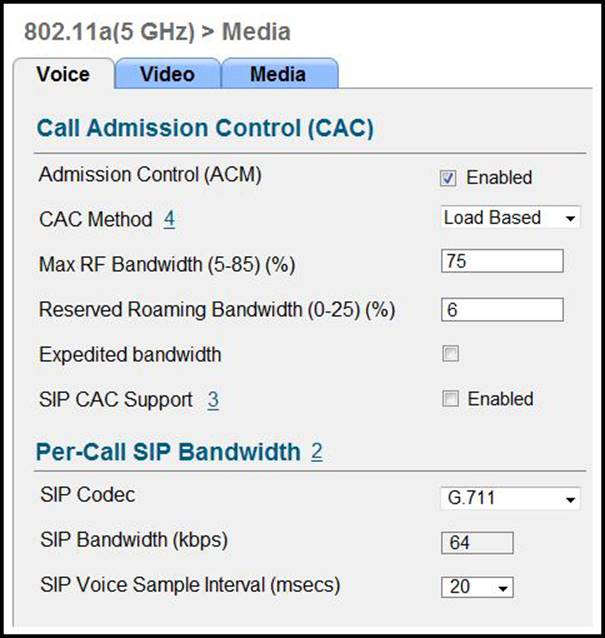Click the SIP Codec label text
The image size is (605, 638).
[x=87, y=495]
